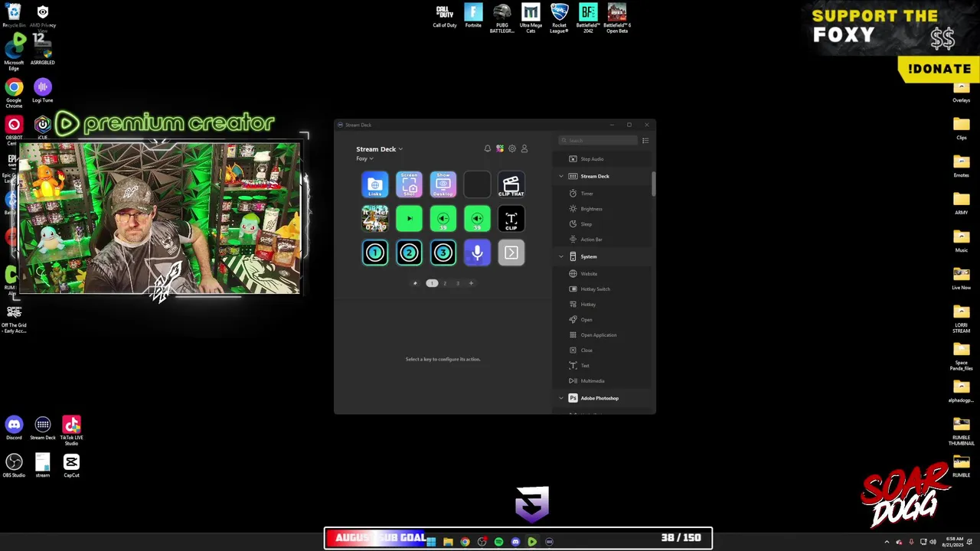Show hidden system tray icons
This screenshot has width=980, height=551.
(x=887, y=542)
